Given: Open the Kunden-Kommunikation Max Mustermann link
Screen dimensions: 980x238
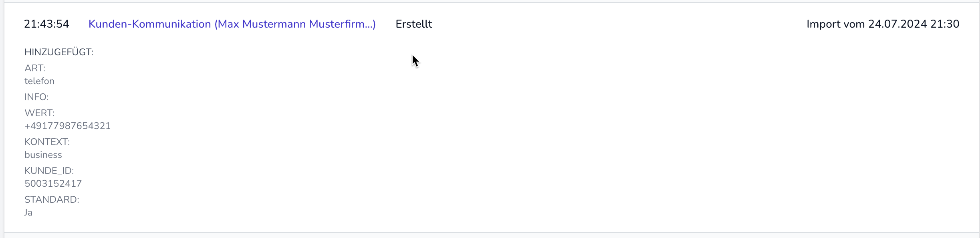Looking at the screenshot, I should [x=232, y=24].
